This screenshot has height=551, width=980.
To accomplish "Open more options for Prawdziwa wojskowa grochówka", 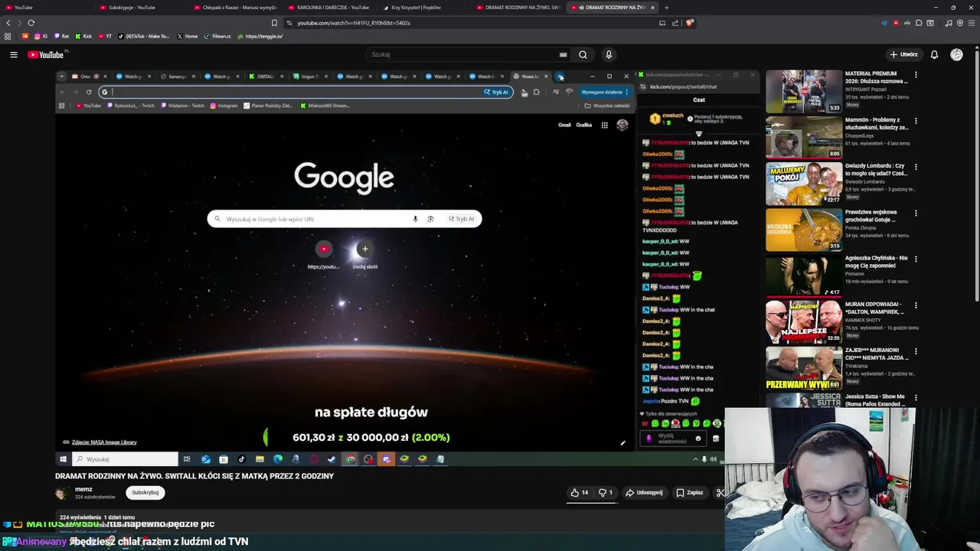I will 916,213.
